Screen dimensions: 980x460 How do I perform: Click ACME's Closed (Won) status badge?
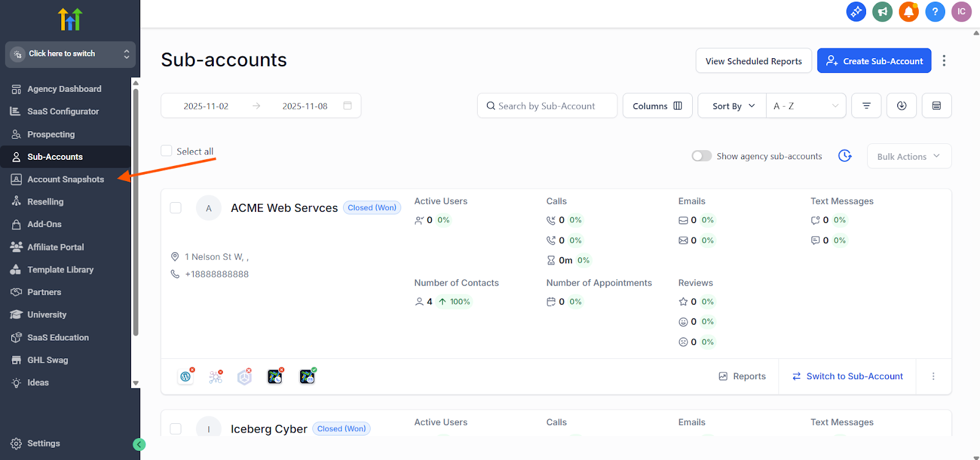tap(372, 208)
